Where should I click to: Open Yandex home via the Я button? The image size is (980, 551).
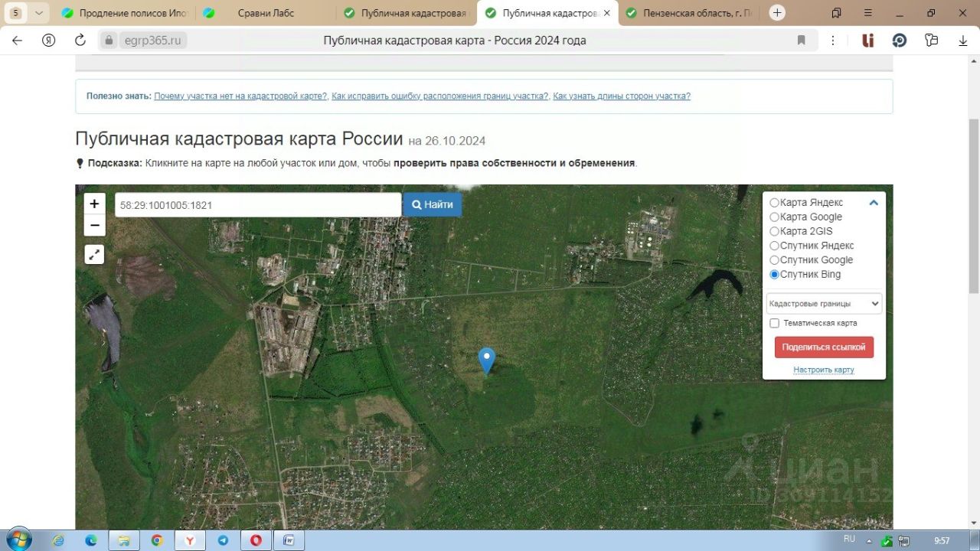[x=49, y=41]
